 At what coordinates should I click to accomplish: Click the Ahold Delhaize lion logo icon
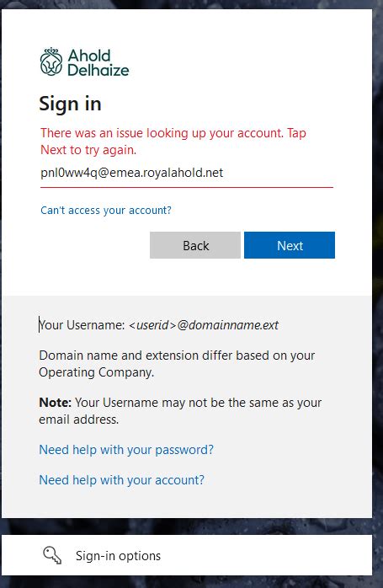(x=51, y=61)
